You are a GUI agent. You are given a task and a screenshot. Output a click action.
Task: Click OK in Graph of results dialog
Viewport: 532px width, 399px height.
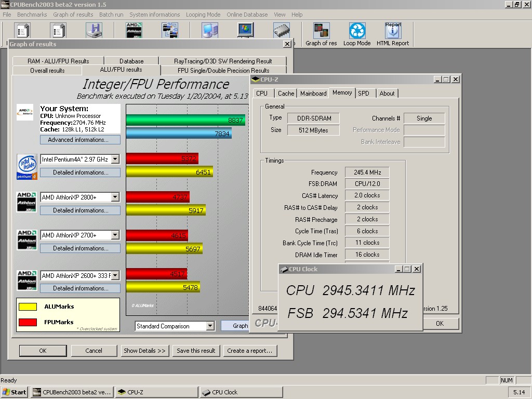(43, 351)
